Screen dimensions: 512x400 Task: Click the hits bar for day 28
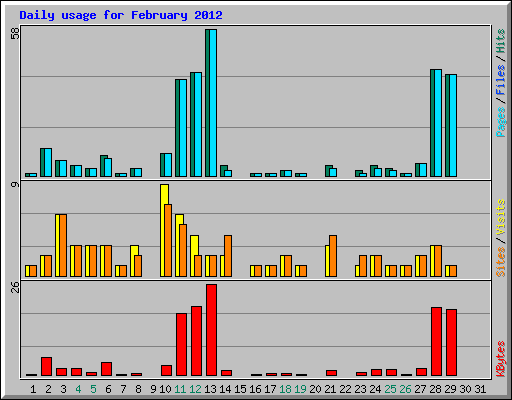coord(433,123)
